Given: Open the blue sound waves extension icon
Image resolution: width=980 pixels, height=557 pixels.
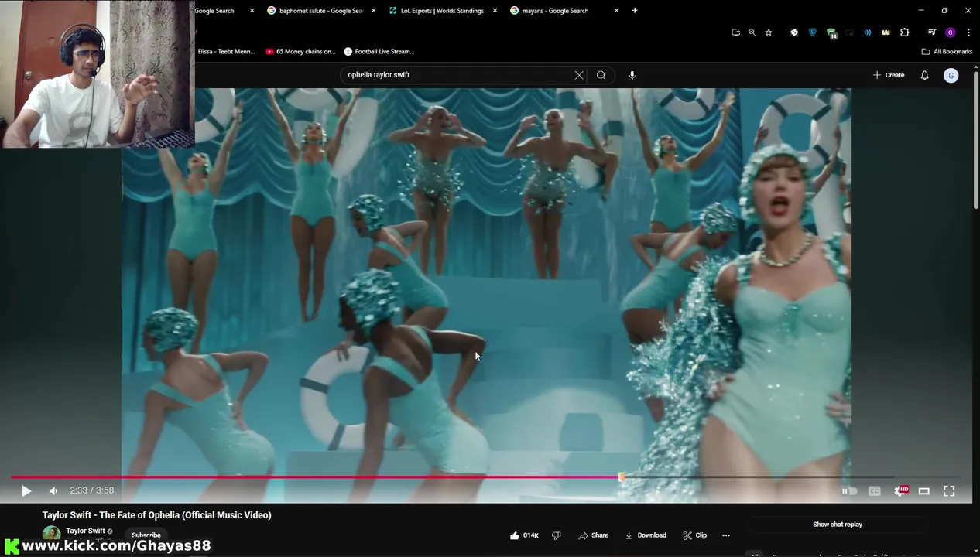Looking at the screenshot, I should click(x=868, y=32).
